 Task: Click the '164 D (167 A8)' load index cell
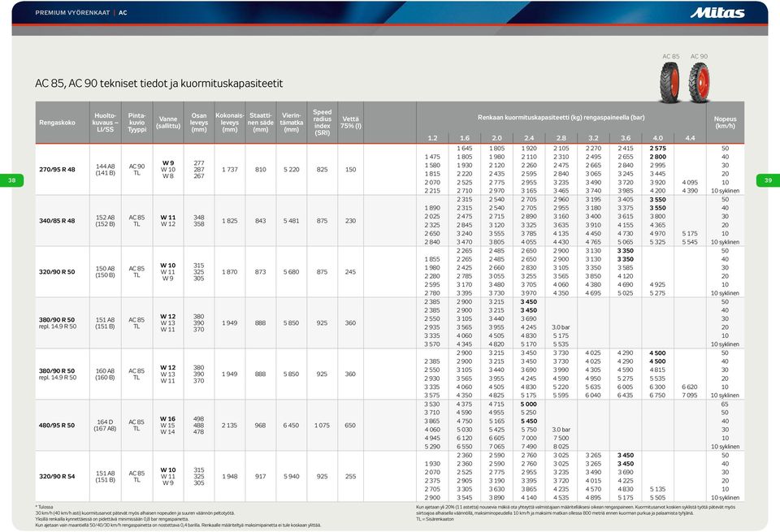point(105,425)
